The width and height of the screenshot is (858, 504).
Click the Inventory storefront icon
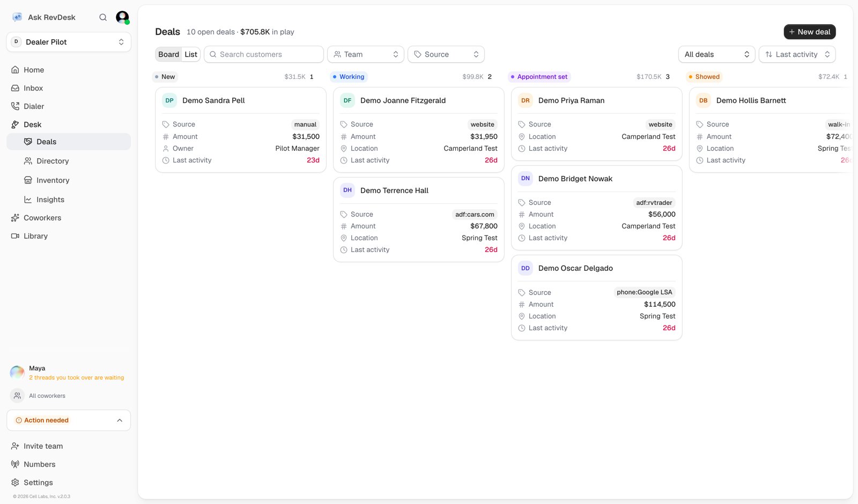point(28,180)
